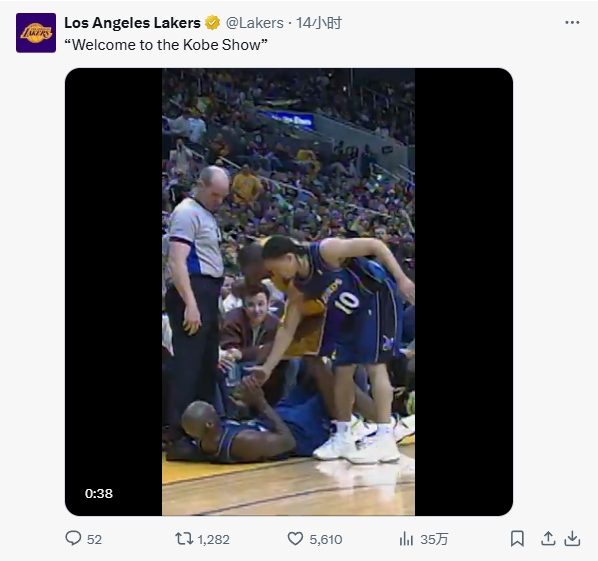The image size is (598, 561).
Task: Like the tweet with the heart icon
Action: [x=295, y=539]
